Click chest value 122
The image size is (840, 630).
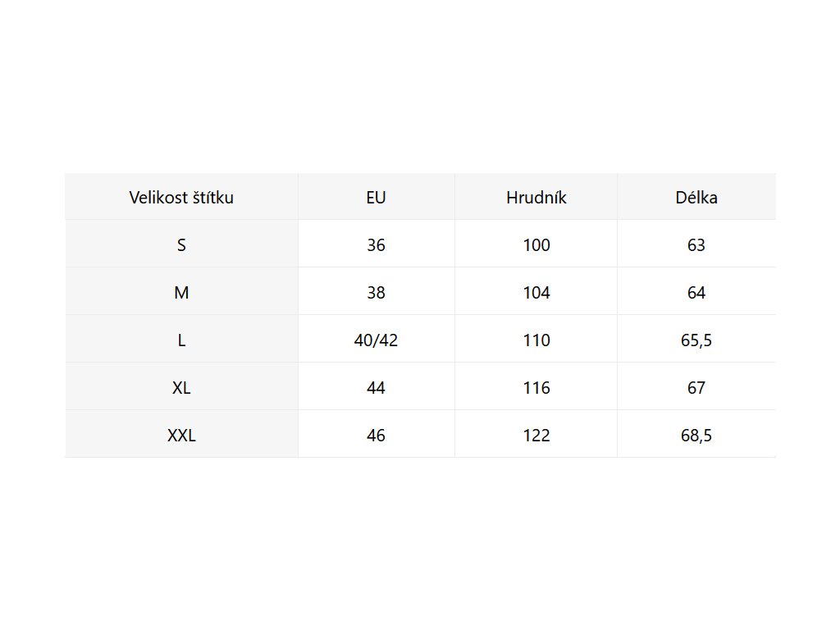click(x=536, y=436)
